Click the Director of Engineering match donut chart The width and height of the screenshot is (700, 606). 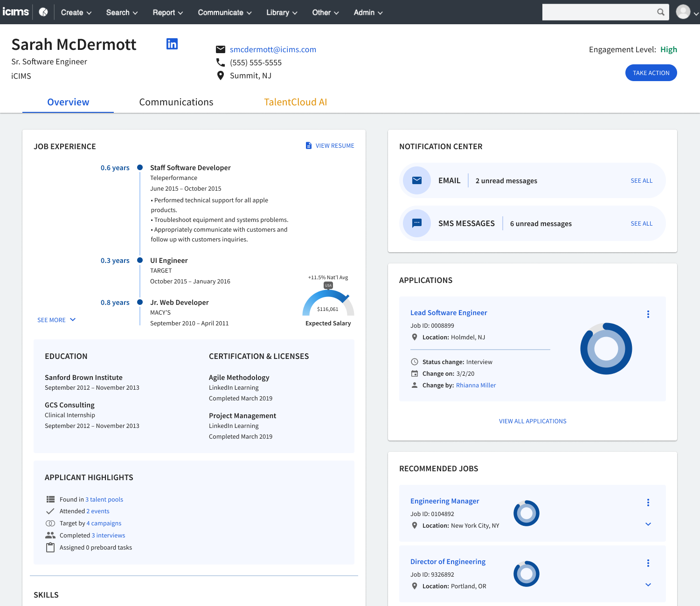527,574
